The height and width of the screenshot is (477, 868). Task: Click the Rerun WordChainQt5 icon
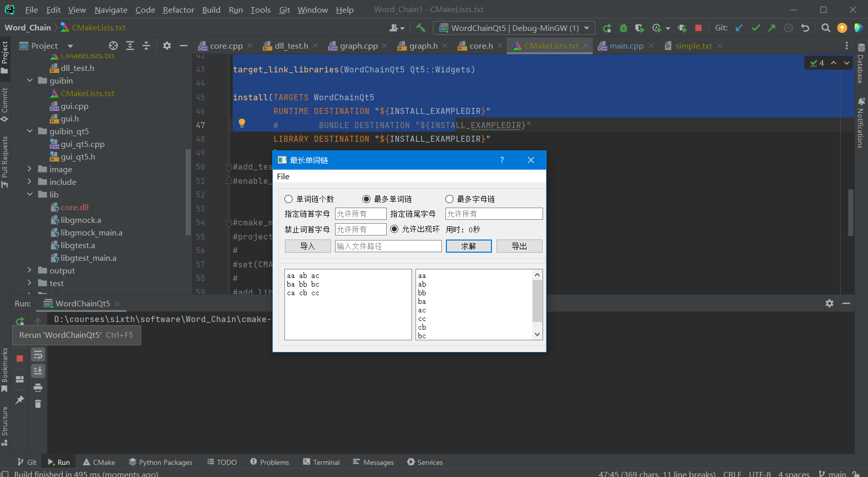pyautogui.click(x=20, y=321)
